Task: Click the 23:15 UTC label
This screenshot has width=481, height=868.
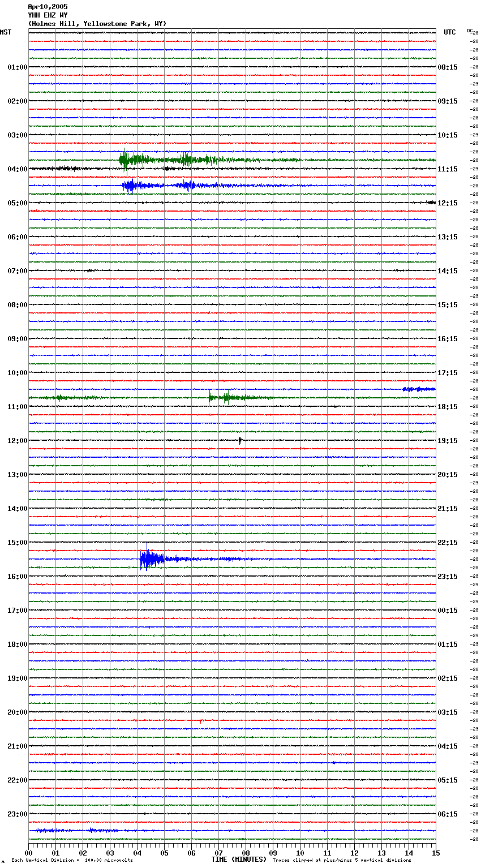Action: coord(448,577)
